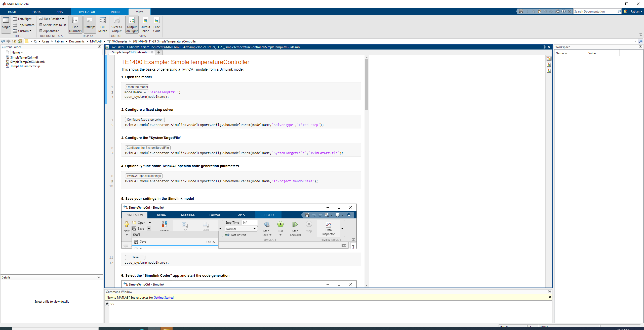Click the hide-code icon beside the editor

pyautogui.click(x=549, y=71)
